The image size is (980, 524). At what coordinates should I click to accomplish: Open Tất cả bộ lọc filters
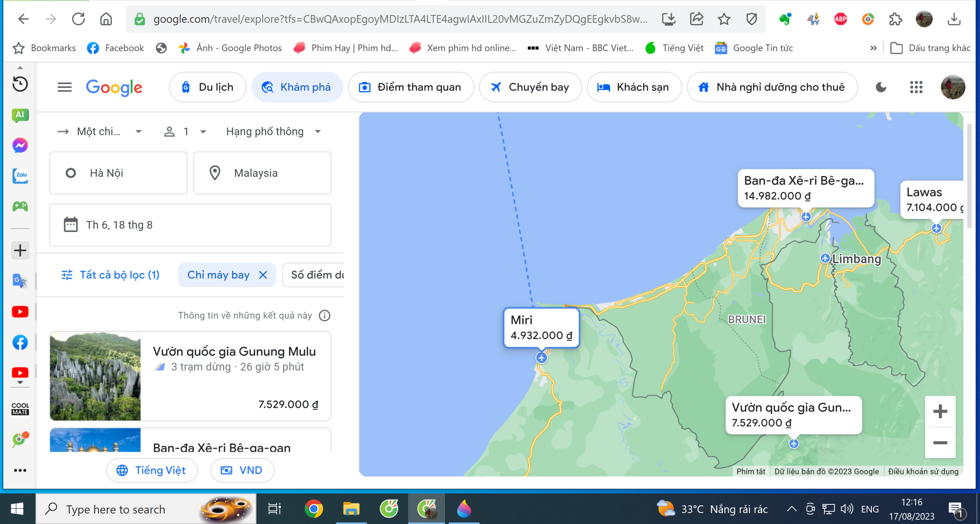pos(111,275)
